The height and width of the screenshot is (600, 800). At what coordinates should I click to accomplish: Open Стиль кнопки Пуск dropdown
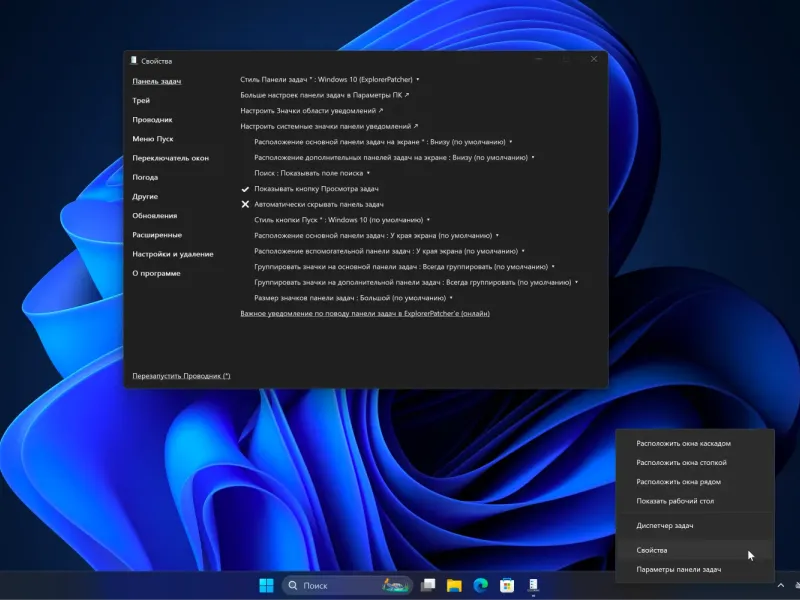pos(342,220)
